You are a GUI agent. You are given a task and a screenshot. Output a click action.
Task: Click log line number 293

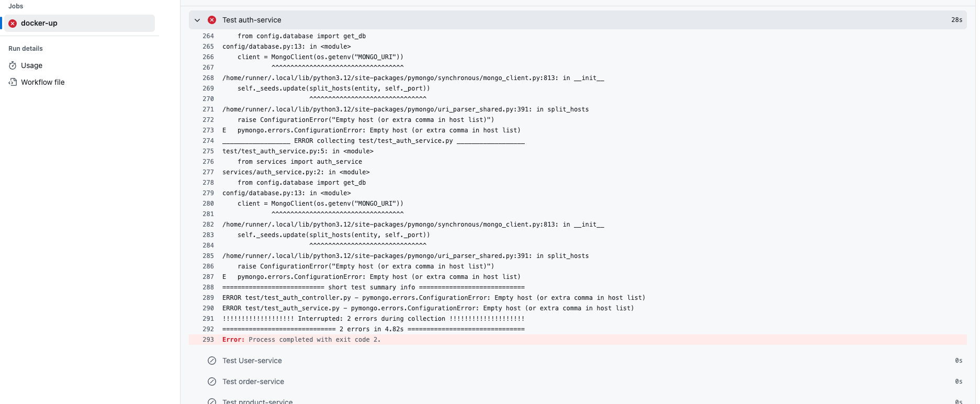[x=208, y=340]
